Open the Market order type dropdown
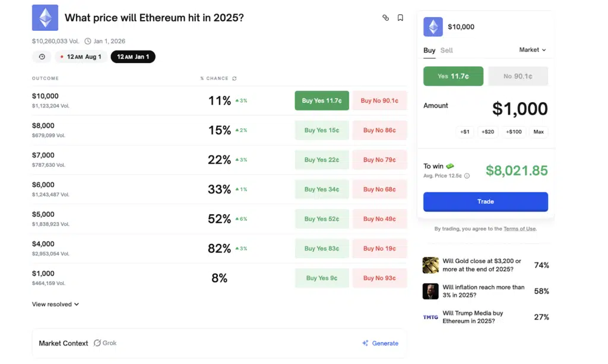Viewport: 608px width, 364px height. coord(532,50)
